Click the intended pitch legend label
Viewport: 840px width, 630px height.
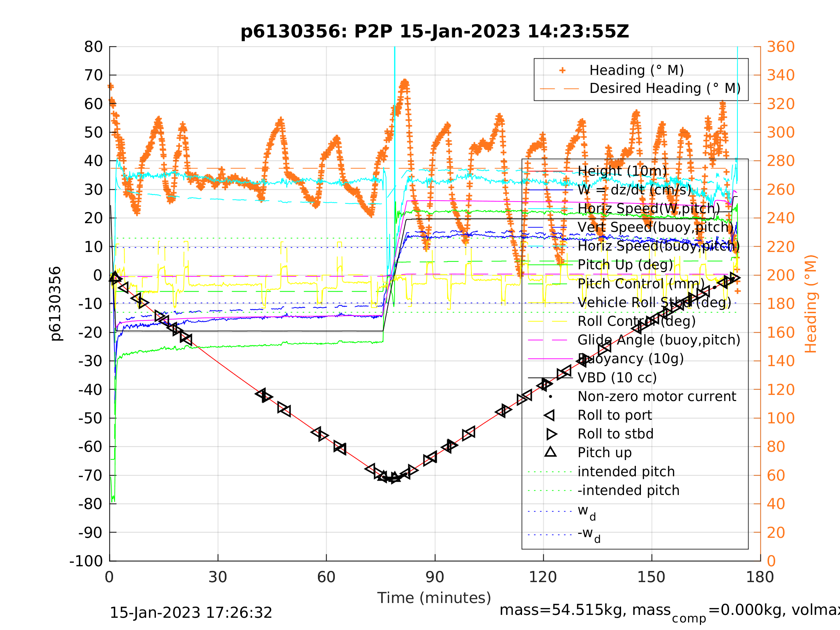click(626, 472)
